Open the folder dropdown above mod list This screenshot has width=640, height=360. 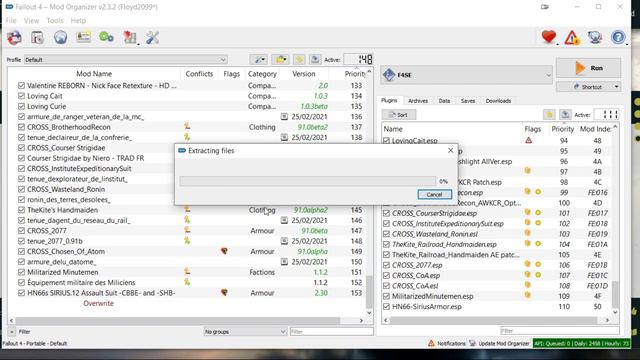point(281,60)
